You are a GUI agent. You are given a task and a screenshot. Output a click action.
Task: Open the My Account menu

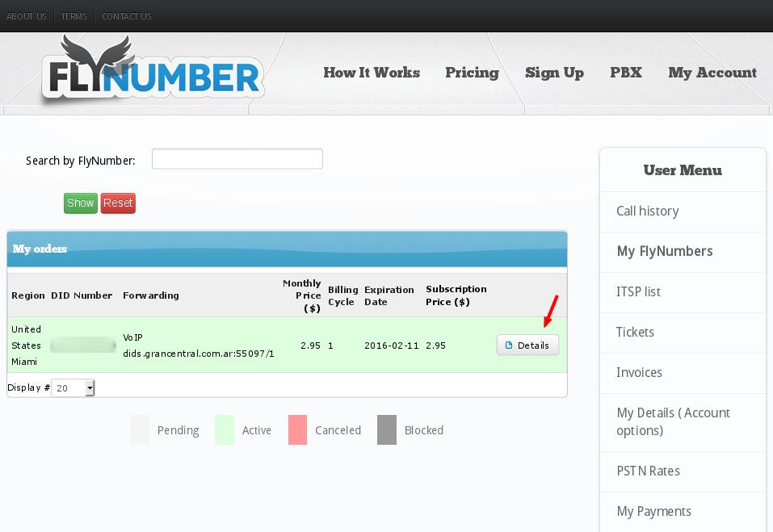click(x=712, y=73)
